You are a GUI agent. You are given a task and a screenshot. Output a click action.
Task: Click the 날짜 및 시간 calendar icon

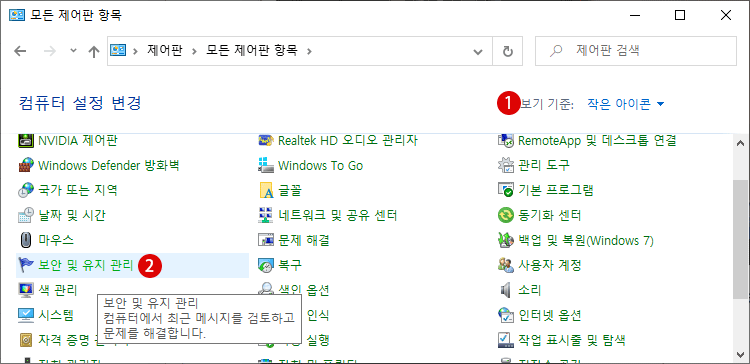click(25, 215)
